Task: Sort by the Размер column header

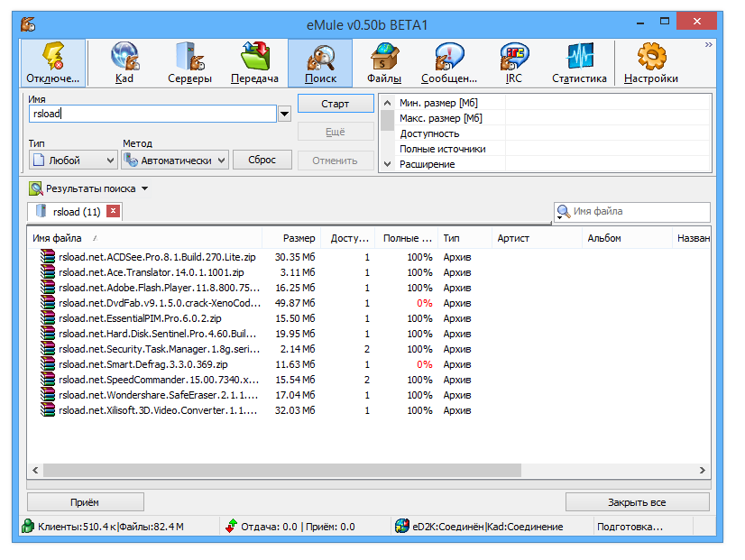Action: click(291, 238)
